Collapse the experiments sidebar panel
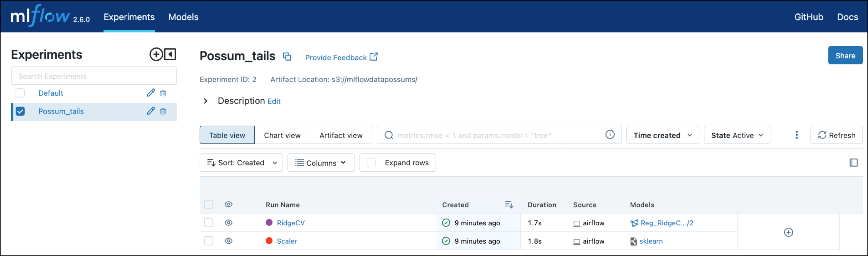The image size is (868, 256). [x=170, y=54]
